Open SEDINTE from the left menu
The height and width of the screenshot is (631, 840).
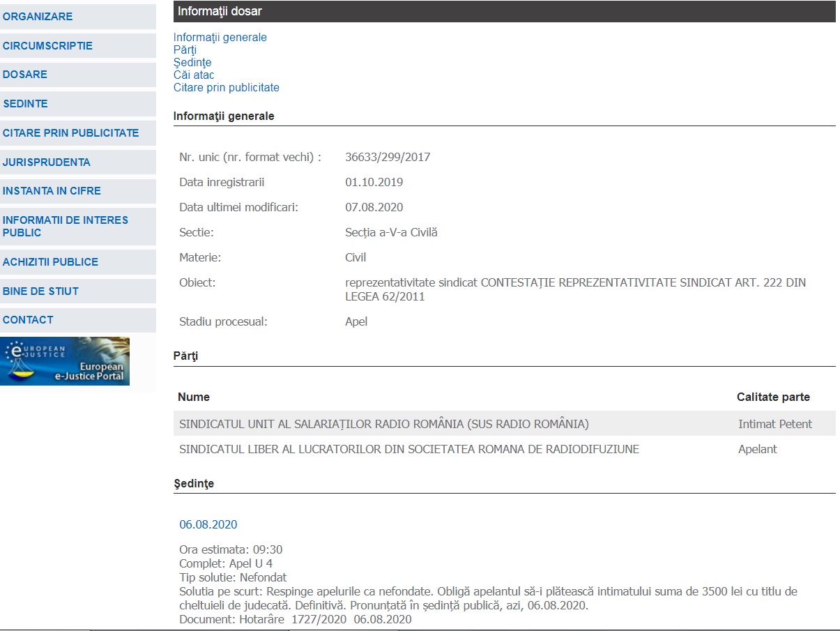pyautogui.click(x=25, y=104)
